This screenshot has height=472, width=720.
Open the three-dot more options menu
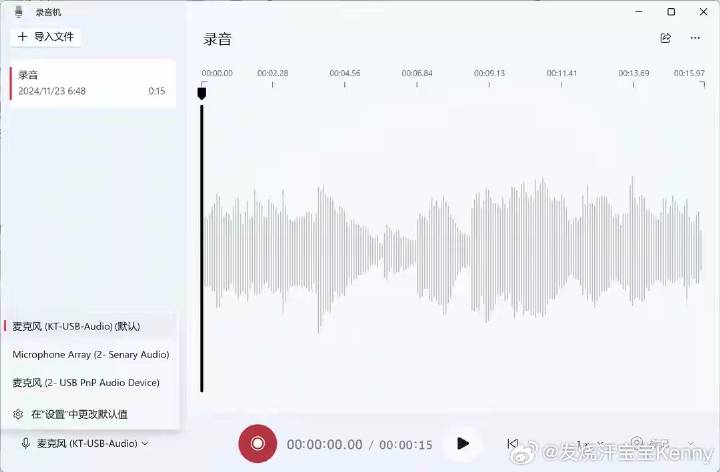click(x=695, y=38)
